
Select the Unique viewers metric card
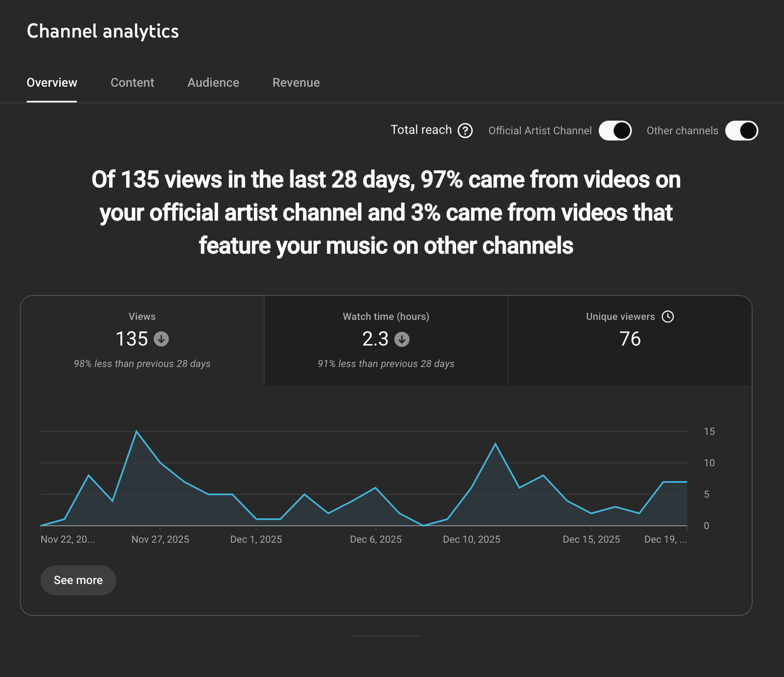pyautogui.click(x=630, y=340)
